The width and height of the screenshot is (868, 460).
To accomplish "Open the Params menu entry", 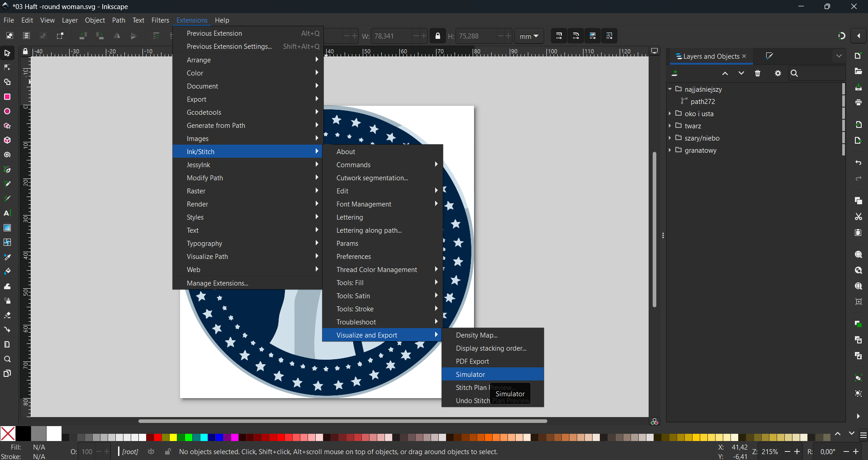I will click(382, 243).
